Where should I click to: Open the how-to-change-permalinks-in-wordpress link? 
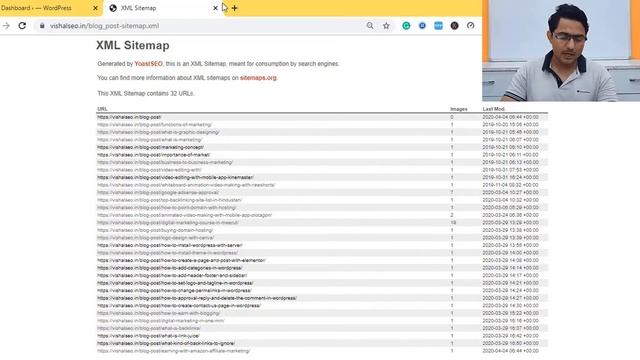tap(174, 291)
